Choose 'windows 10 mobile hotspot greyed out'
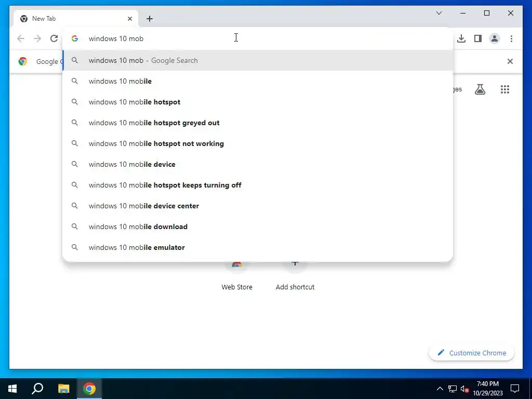The width and height of the screenshot is (532, 399). pyautogui.click(x=258, y=123)
